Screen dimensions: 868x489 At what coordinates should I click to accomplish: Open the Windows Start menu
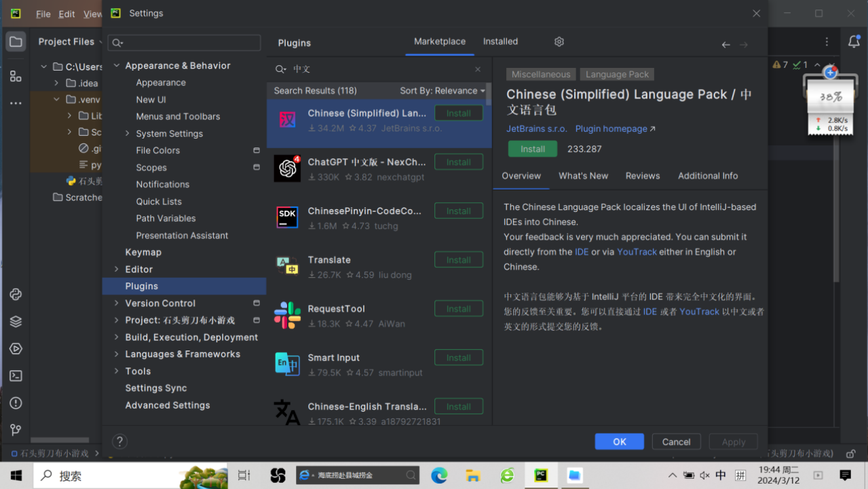click(16, 475)
